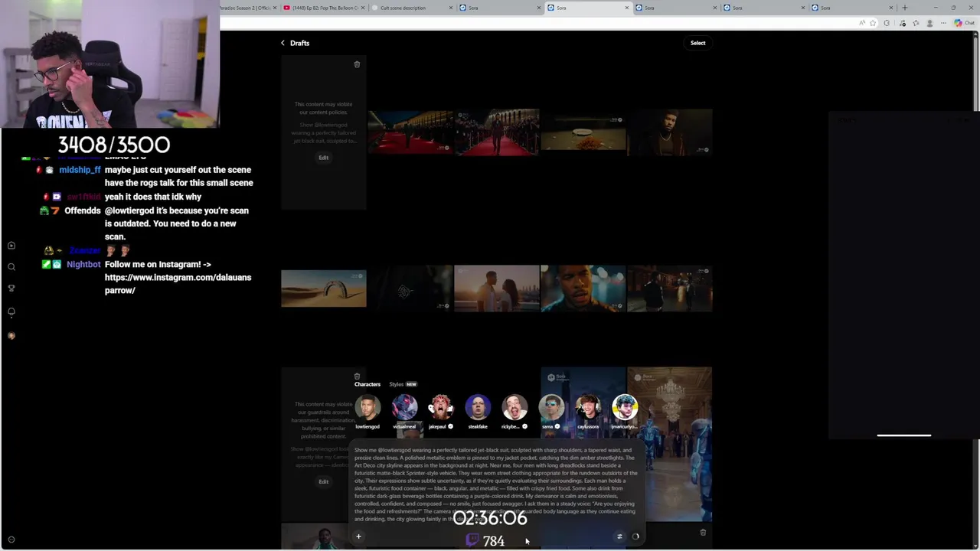
Task: Click the search icon in left sidebar
Action: click(11, 267)
